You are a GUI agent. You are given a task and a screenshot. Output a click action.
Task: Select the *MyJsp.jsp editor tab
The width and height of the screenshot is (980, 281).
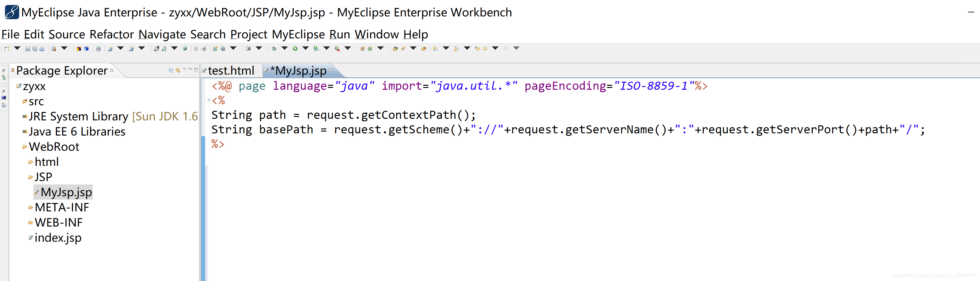[x=298, y=70]
